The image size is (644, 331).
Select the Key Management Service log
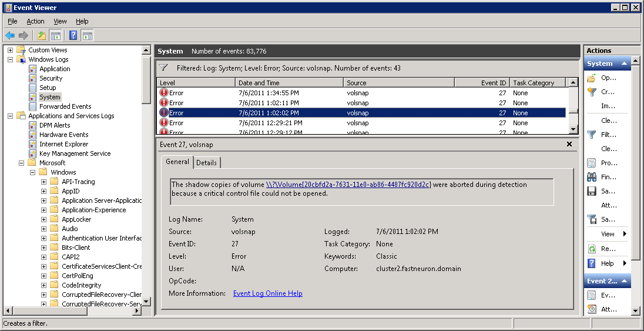pos(75,153)
